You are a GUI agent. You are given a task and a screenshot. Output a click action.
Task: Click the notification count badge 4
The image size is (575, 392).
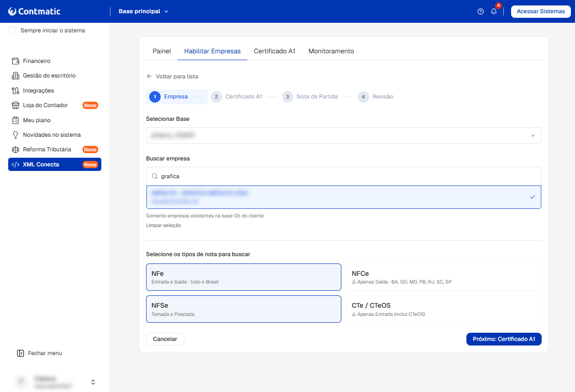[498, 5]
